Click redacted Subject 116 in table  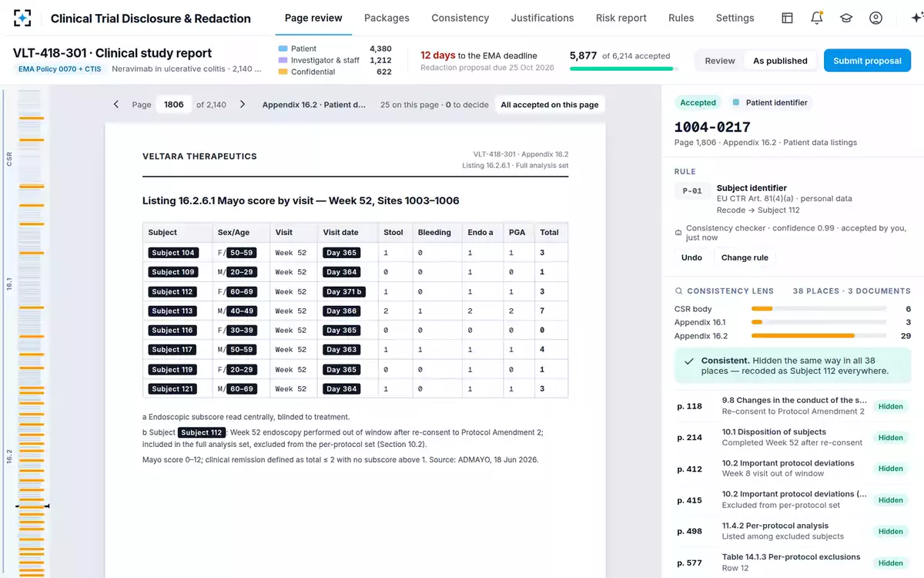point(172,330)
